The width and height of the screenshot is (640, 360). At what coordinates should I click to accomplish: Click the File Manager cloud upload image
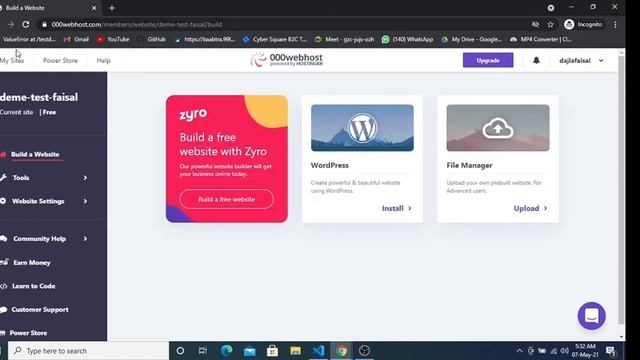pyautogui.click(x=498, y=128)
